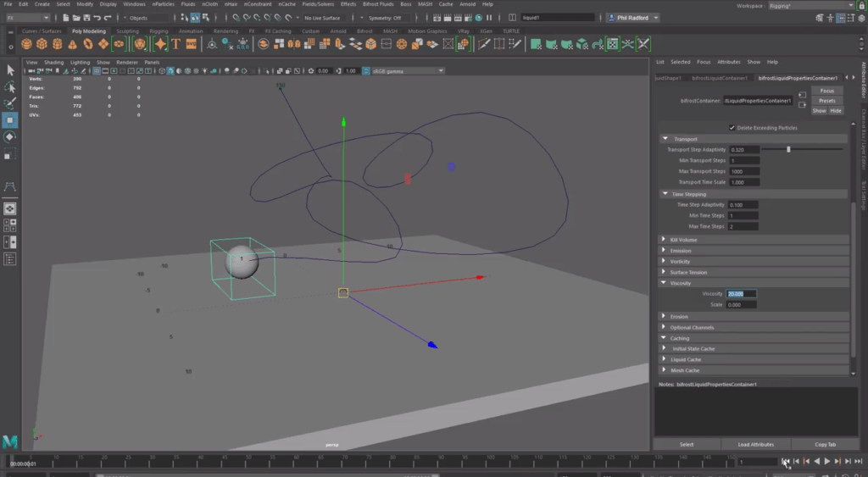Click the polygon Type text tool
This screenshot has height=477, width=868.
176,44
